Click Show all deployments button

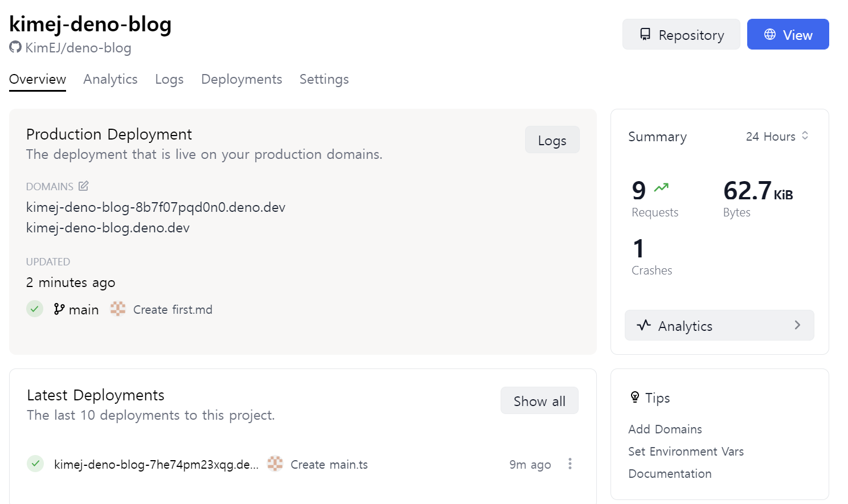pos(539,401)
